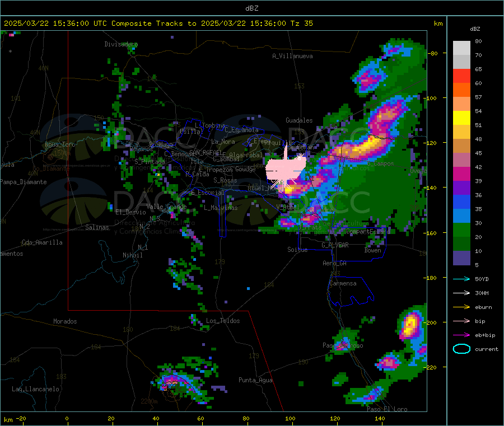The image size is (504, 426).
Task: Click the 30HM white arrow legend icon
Action: 461,293
